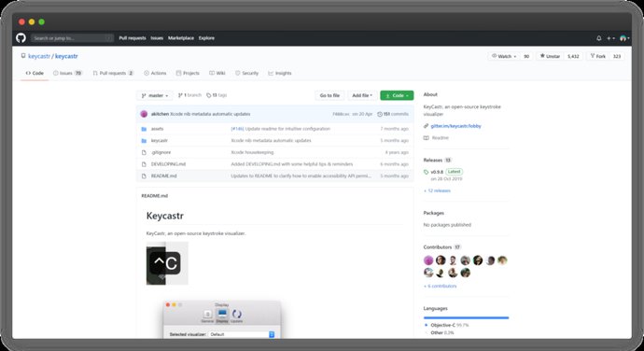Image resolution: width=644 pixels, height=351 pixels.
Task: Open the gitter.im/keycastr/lobby link
Action: (455, 126)
